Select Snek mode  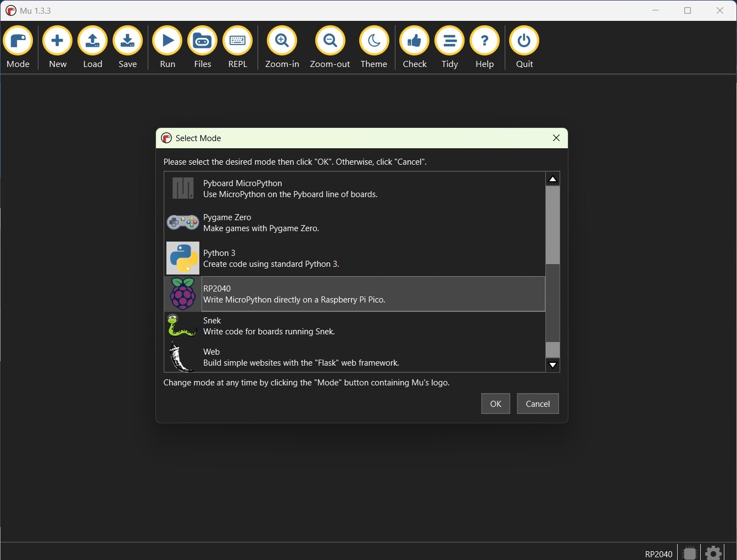click(355, 326)
